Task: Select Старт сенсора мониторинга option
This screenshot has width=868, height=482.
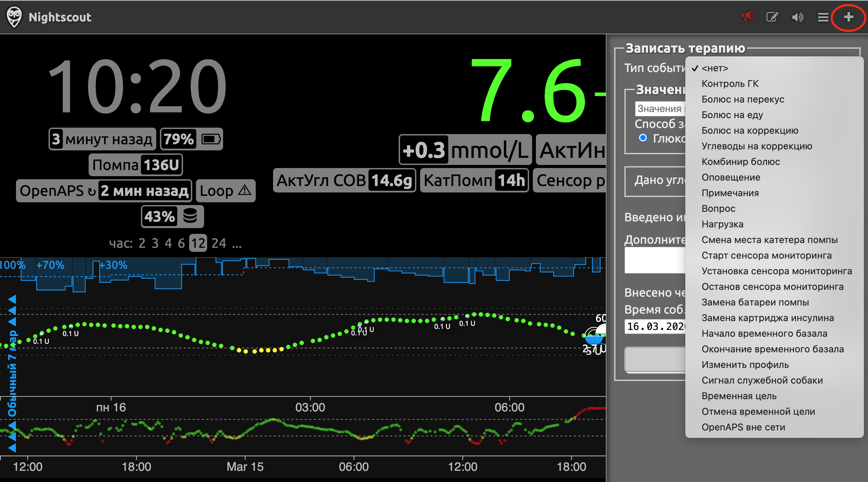Action: (x=774, y=255)
